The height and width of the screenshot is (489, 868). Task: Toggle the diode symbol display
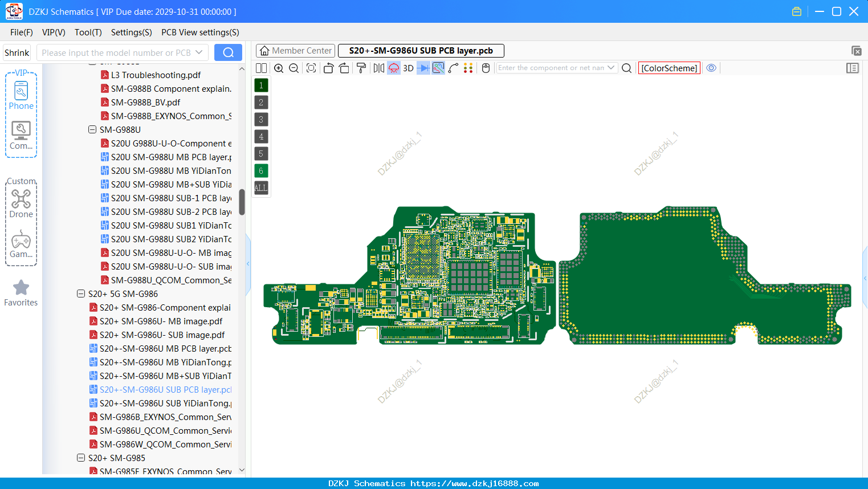click(x=423, y=68)
